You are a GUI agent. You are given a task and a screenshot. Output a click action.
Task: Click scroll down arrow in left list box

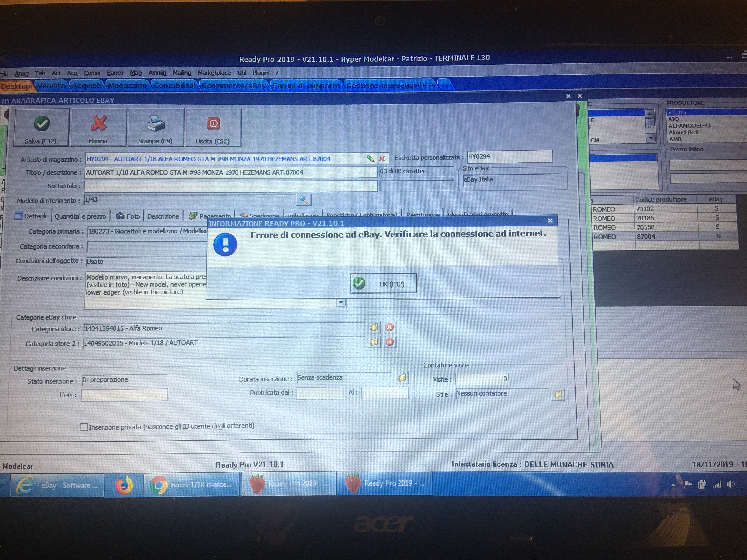point(650,137)
